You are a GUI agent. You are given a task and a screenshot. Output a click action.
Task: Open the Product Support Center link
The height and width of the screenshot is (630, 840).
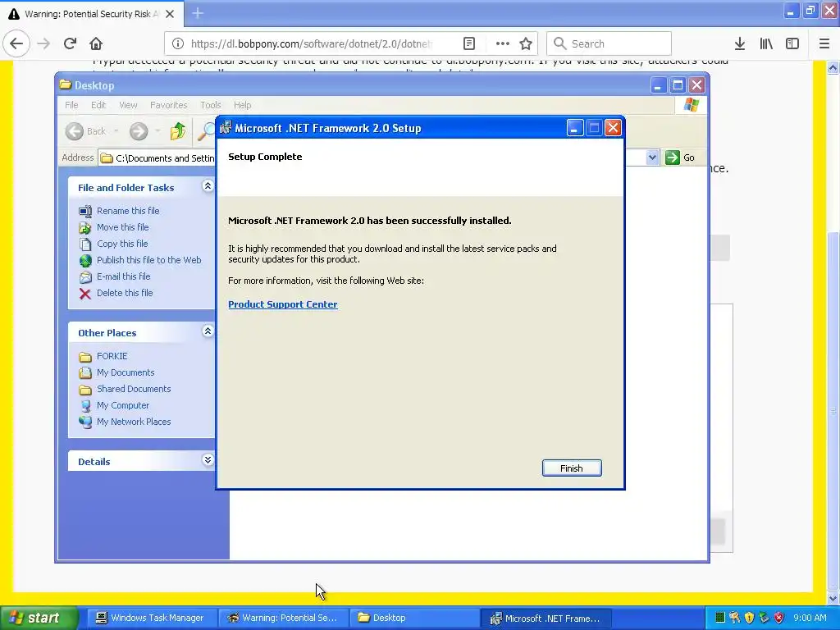point(283,304)
